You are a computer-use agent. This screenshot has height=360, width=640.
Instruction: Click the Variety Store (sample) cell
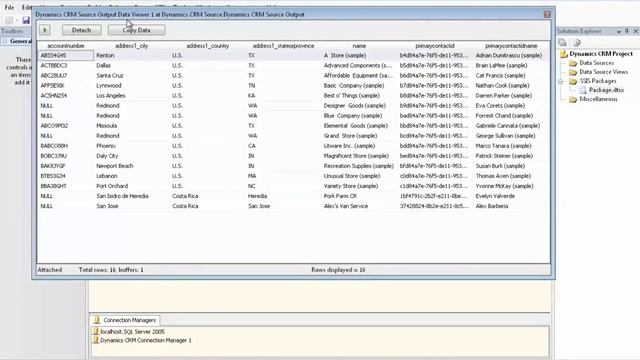click(359, 186)
